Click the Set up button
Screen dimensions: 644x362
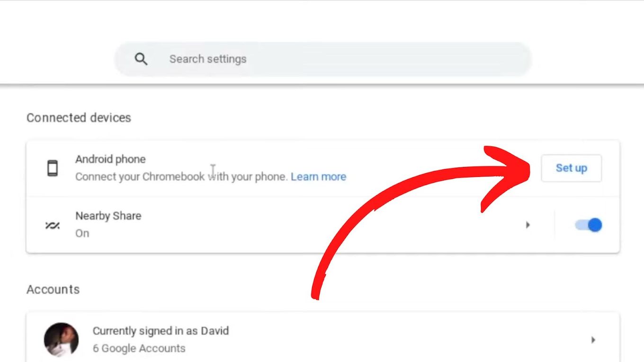click(571, 168)
